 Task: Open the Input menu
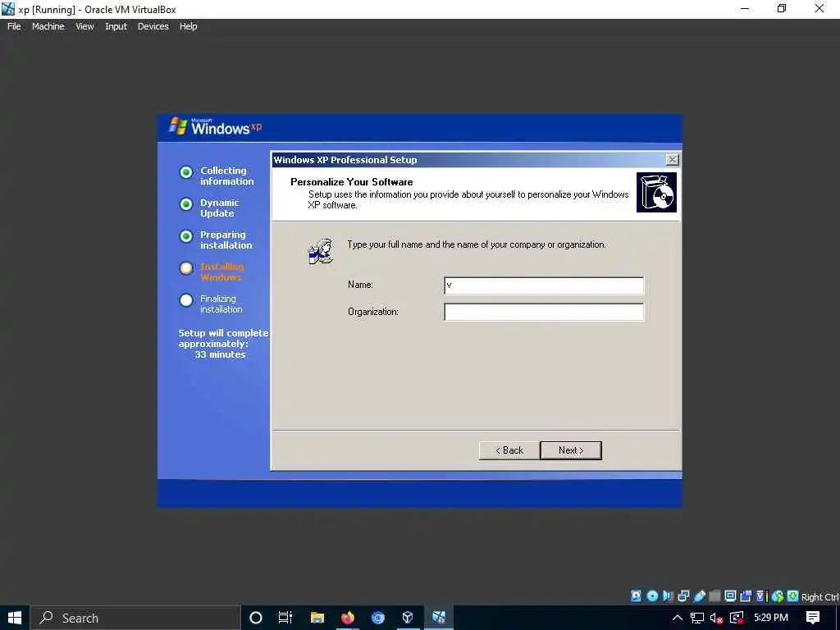tap(116, 26)
